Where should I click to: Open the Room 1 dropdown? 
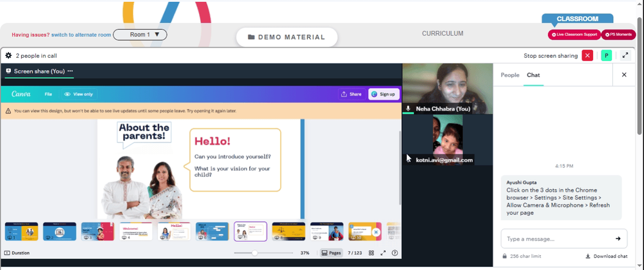point(140,35)
